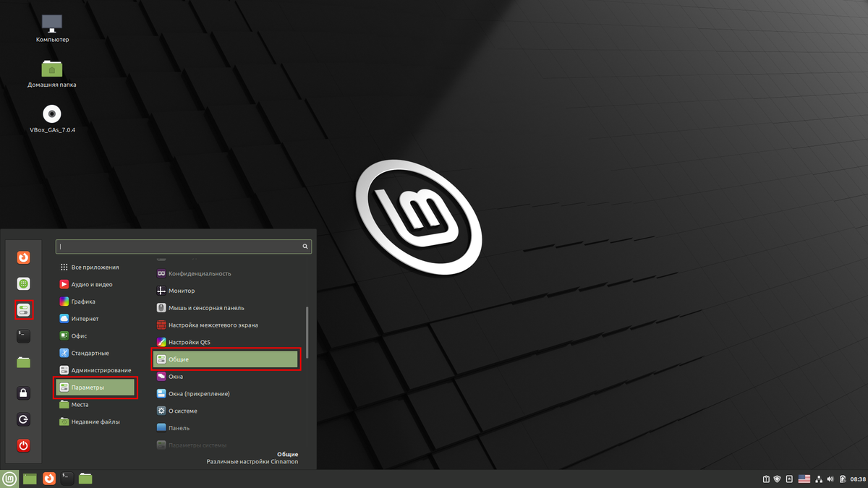The image size is (868, 488).
Task: Open the green Software Manager favorite icon
Action: [24, 284]
